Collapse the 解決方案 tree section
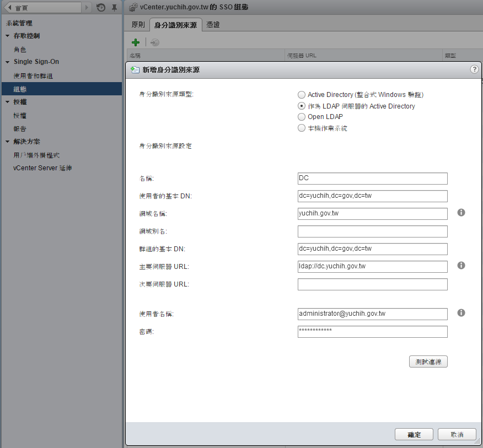 click(8, 142)
